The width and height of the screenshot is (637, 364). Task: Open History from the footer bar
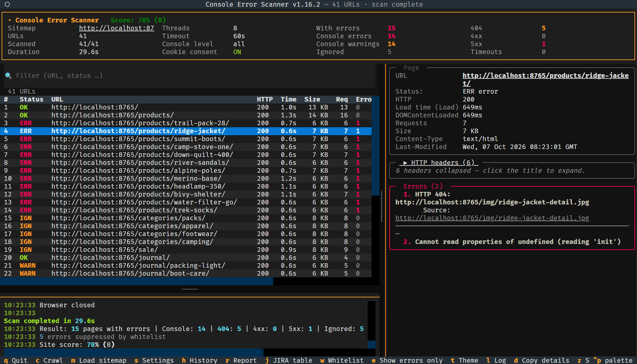(199, 360)
